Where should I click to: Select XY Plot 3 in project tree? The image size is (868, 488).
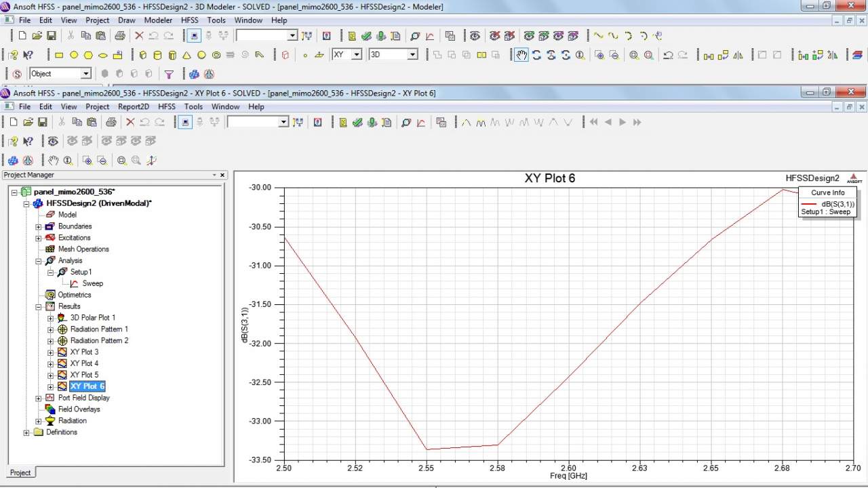click(x=84, y=352)
